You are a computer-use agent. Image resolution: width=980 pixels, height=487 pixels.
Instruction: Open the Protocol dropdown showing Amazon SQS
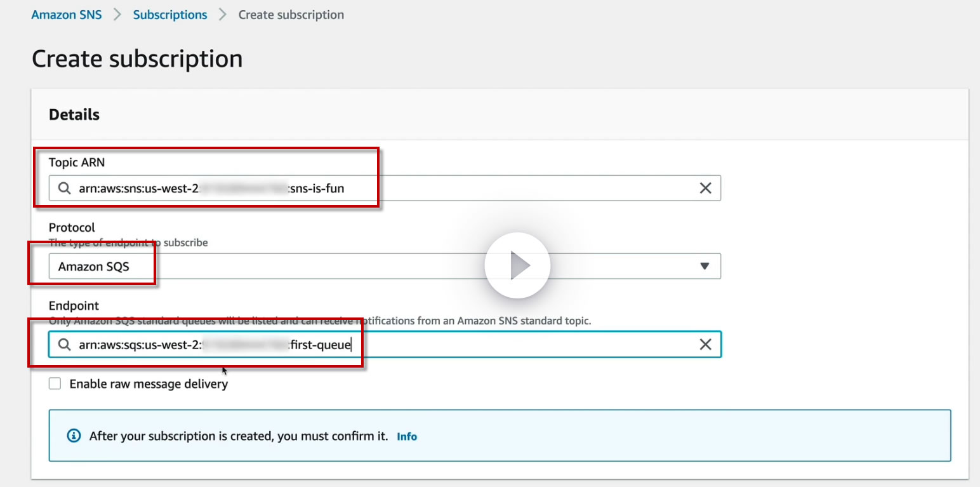385,266
